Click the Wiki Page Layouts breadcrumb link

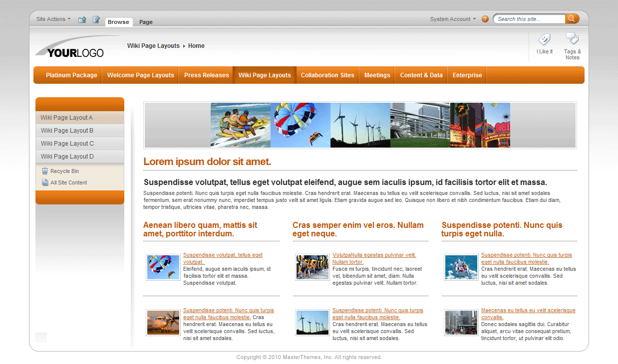[153, 45]
